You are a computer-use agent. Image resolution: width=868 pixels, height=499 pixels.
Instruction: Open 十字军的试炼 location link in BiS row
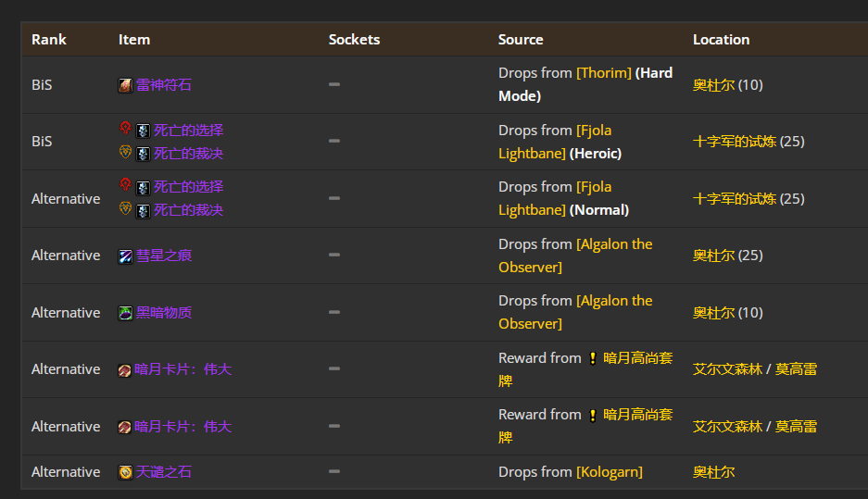[x=734, y=142]
